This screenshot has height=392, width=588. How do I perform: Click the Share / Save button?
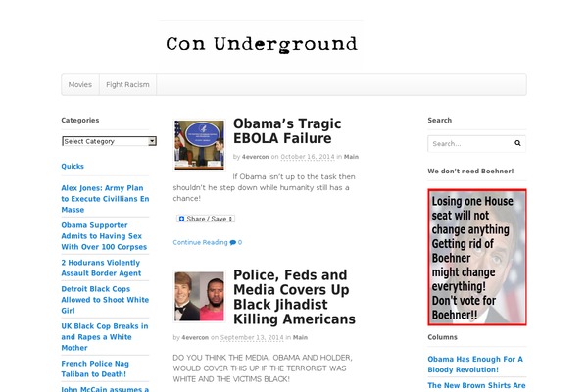206,219
